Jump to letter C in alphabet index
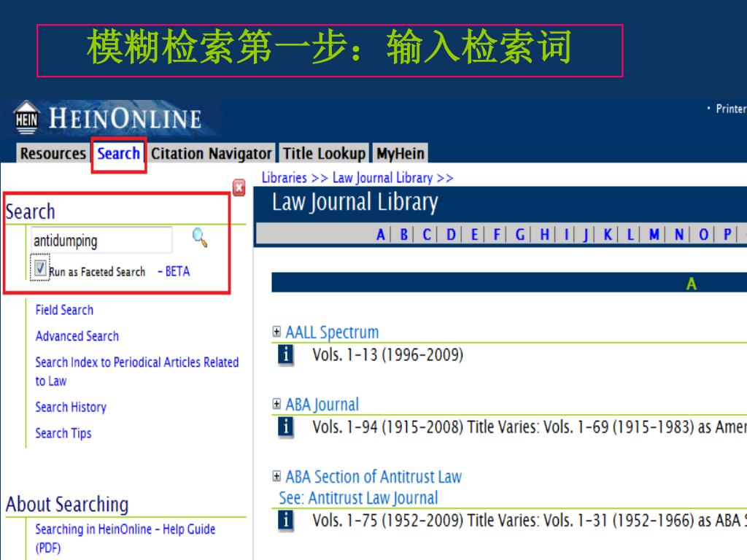The width and height of the screenshot is (747, 560). [x=427, y=234]
